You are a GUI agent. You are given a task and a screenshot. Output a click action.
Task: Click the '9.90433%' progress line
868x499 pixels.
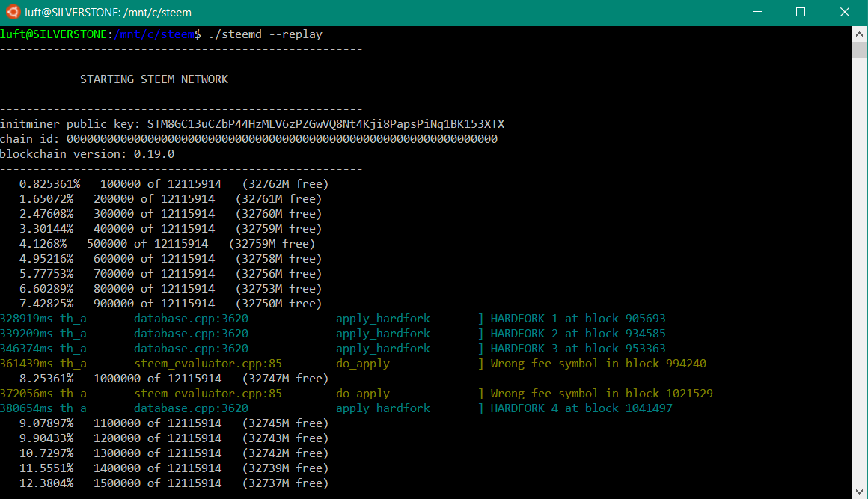[174, 438]
